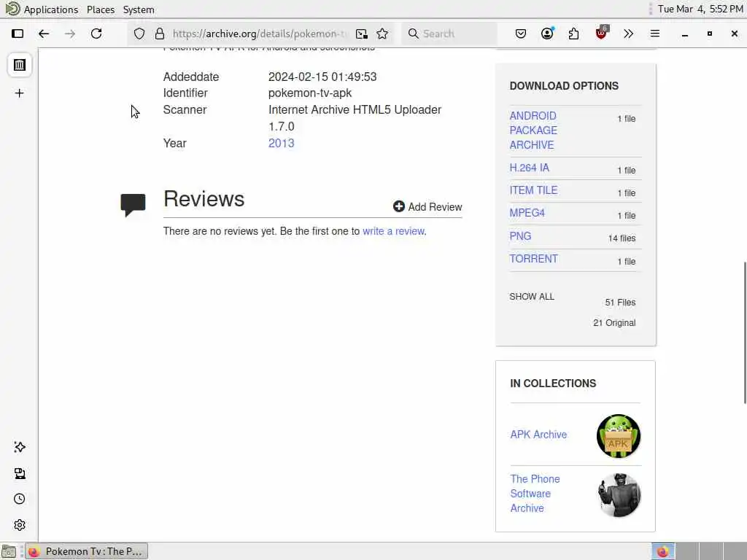Open the Extensions puzzle-piece icon
This screenshot has width=747, height=560.
pyautogui.click(x=573, y=34)
